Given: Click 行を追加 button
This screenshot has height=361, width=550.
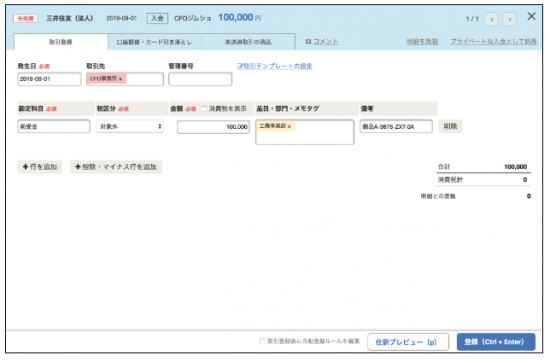Looking at the screenshot, I should (40, 167).
